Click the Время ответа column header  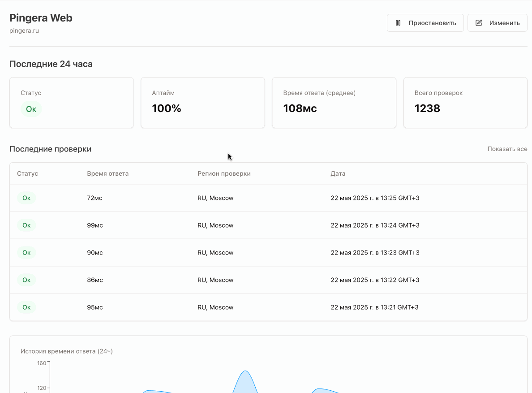coord(107,173)
